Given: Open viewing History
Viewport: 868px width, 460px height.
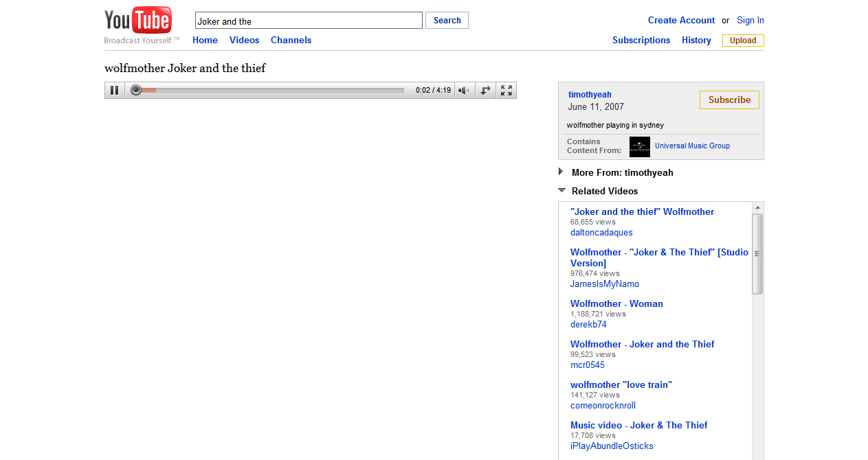Looking at the screenshot, I should [x=696, y=41].
